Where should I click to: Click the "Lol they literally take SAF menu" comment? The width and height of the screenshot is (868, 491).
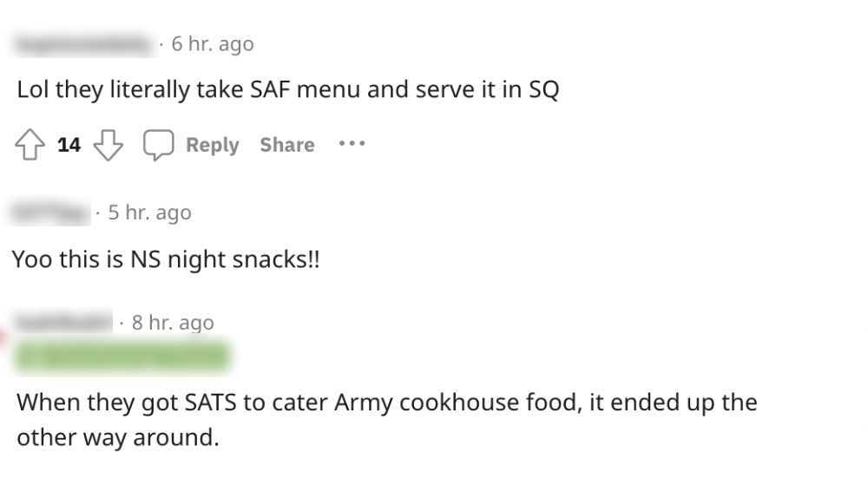tap(287, 90)
